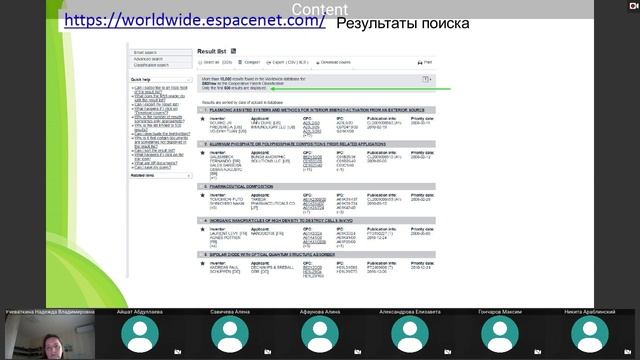Star the Pharmaceutical composition result
This screenshot has height=360, width=640.
tap(202, 195)
